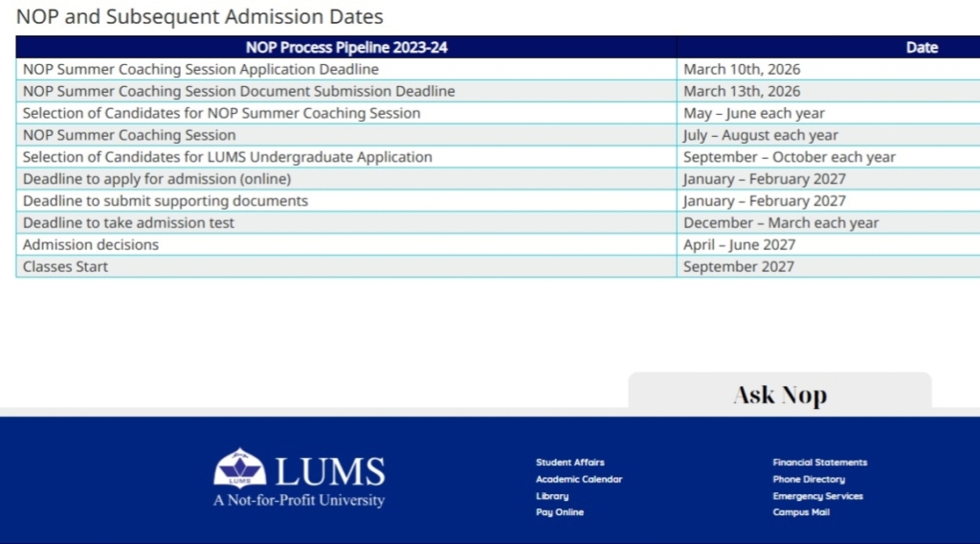
Task: Click 'Deadline to take admission test' text
Action: click(128, 222)
